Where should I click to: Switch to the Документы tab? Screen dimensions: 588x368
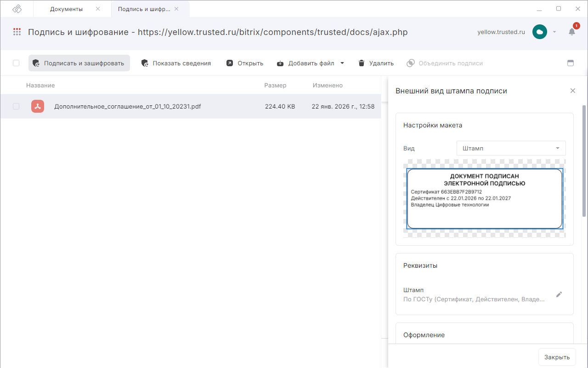pyautogui.click(x=67, y=9)
